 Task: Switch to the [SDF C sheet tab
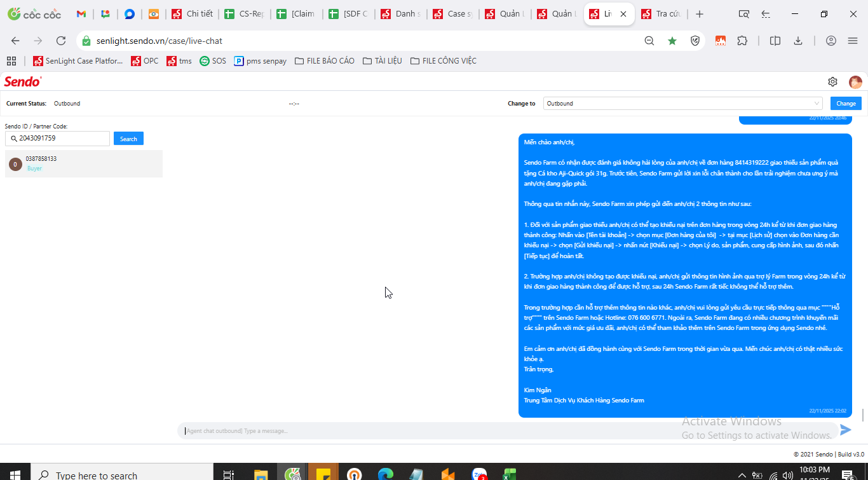tap(349, 14)
